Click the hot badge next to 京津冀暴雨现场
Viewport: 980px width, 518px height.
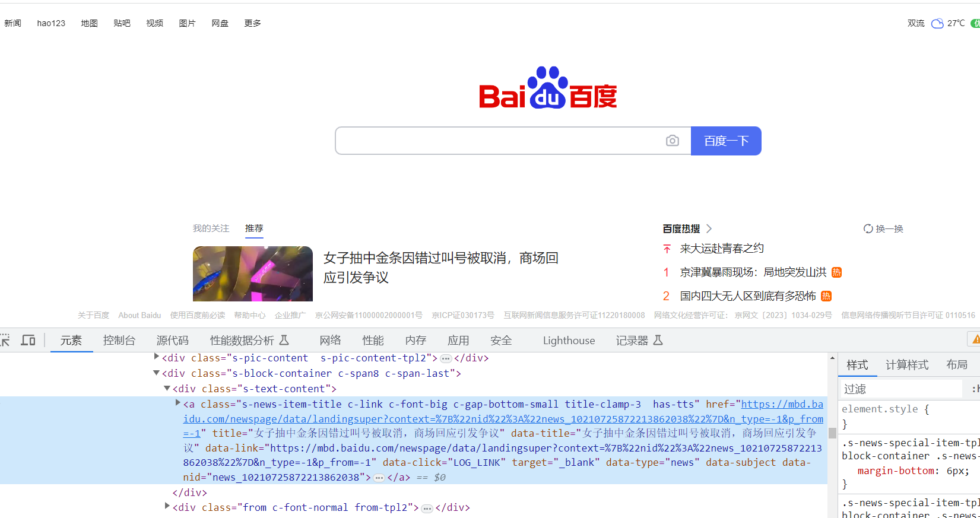[836, 272]
